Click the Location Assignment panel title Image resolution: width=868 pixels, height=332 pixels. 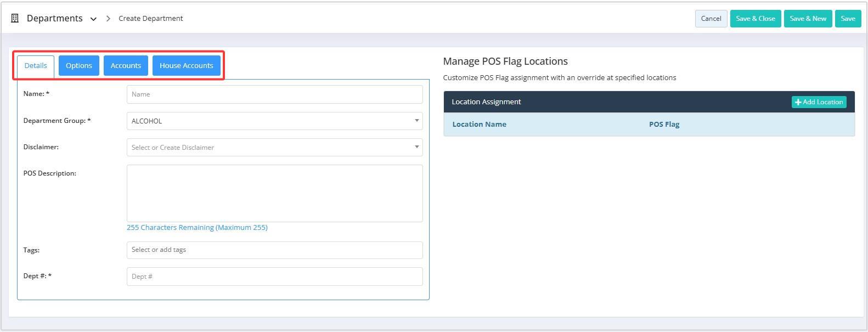(x=486, y=102)
